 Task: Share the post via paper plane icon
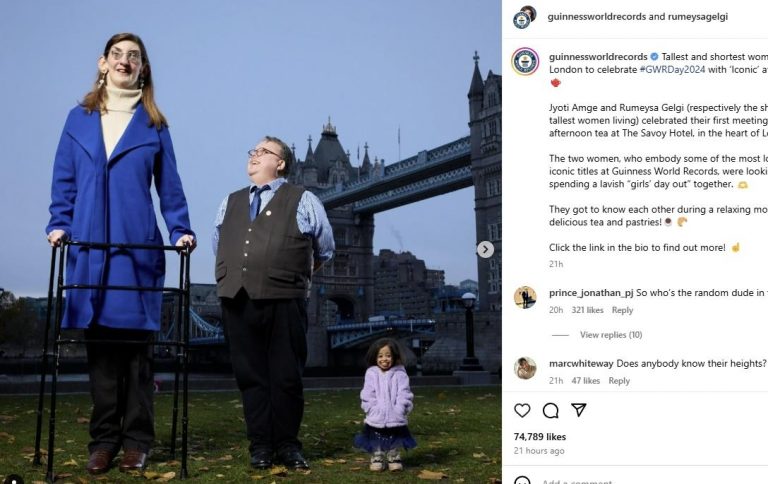pos(578,410)
